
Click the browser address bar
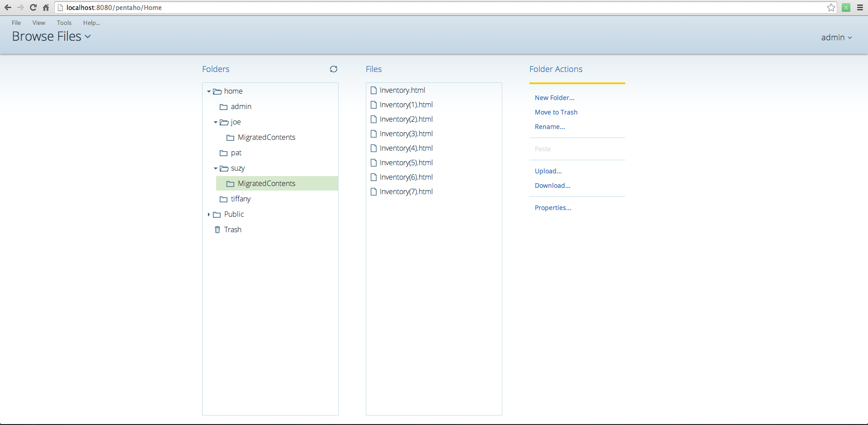[x=445, y=7]
